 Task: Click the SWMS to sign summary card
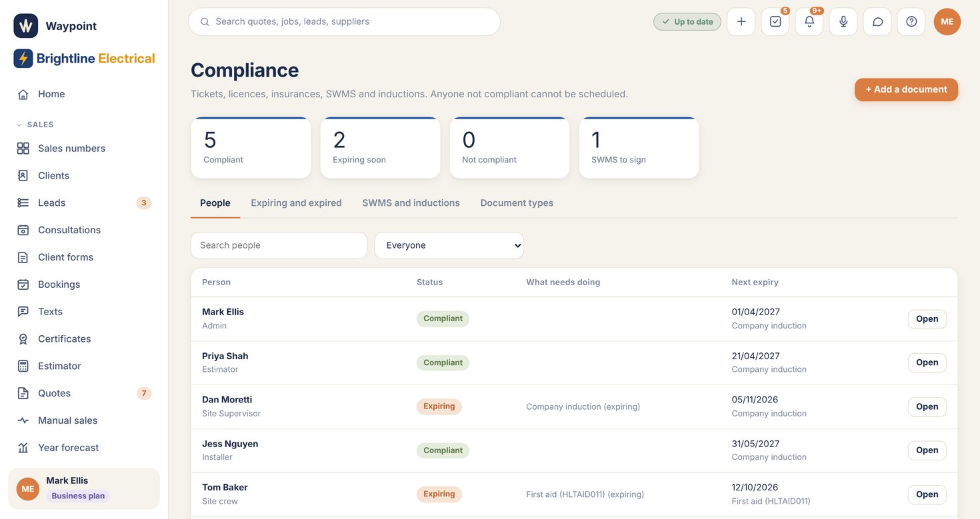pyautogui.click(x=639, y=148)
